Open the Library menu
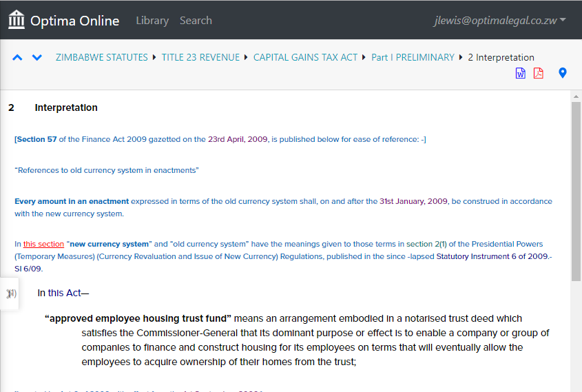 pos(152,21)
